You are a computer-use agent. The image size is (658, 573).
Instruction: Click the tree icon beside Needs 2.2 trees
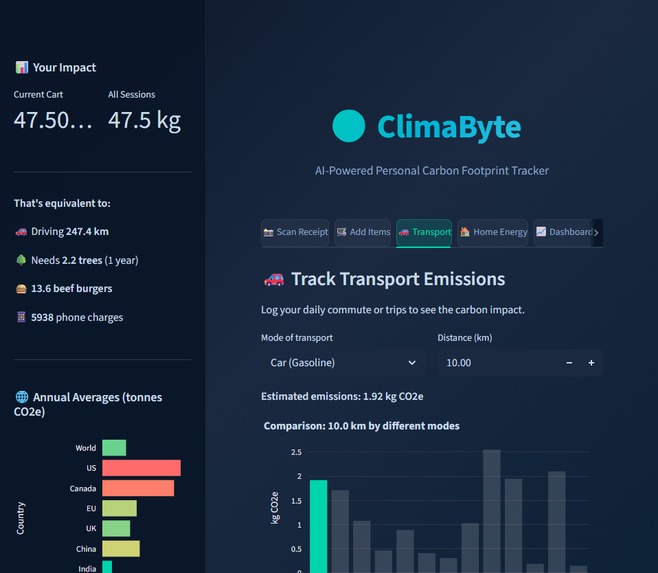[x=21, y=260]
